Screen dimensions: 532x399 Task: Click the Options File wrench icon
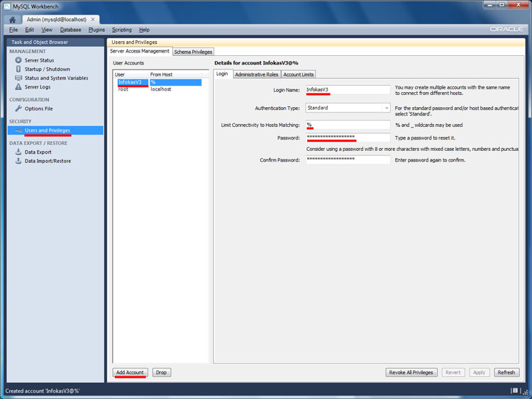click(x=18, y=109)
